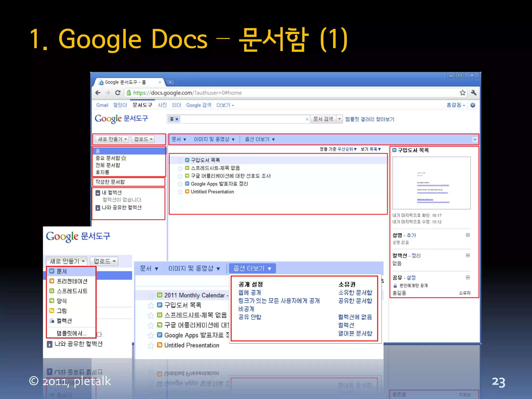This screenshot has width=532, height=399.
Task: Change view mode via 목록 dropdown
Action: tap(375, 149)
